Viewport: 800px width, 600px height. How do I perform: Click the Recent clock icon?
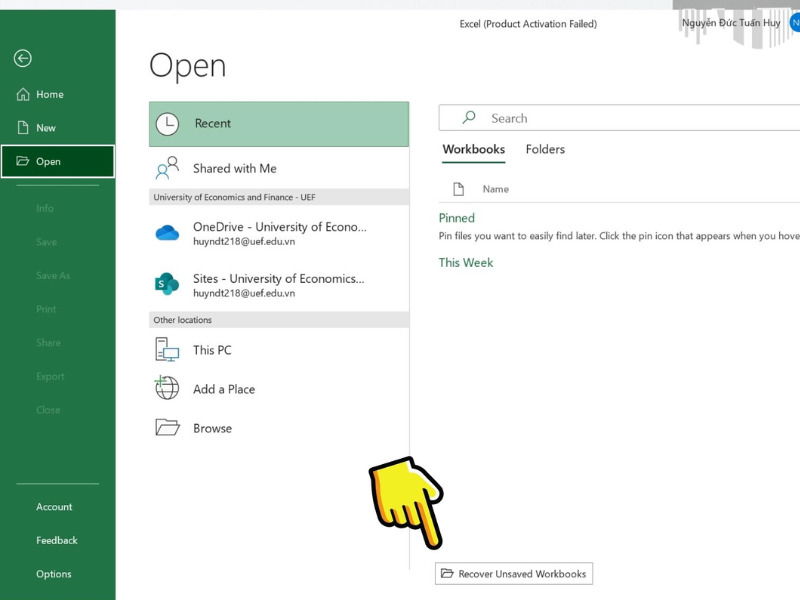[x=167, y=124]
